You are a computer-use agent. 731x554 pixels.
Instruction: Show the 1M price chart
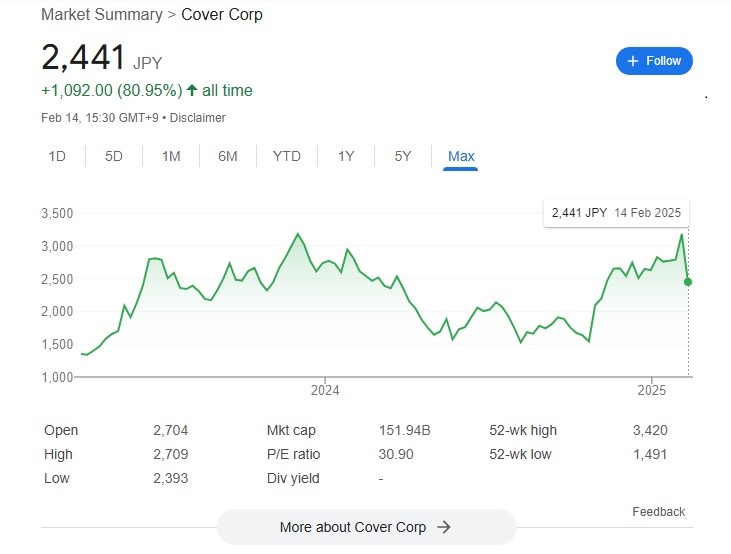pyautogui.click(x=171, y=156)
